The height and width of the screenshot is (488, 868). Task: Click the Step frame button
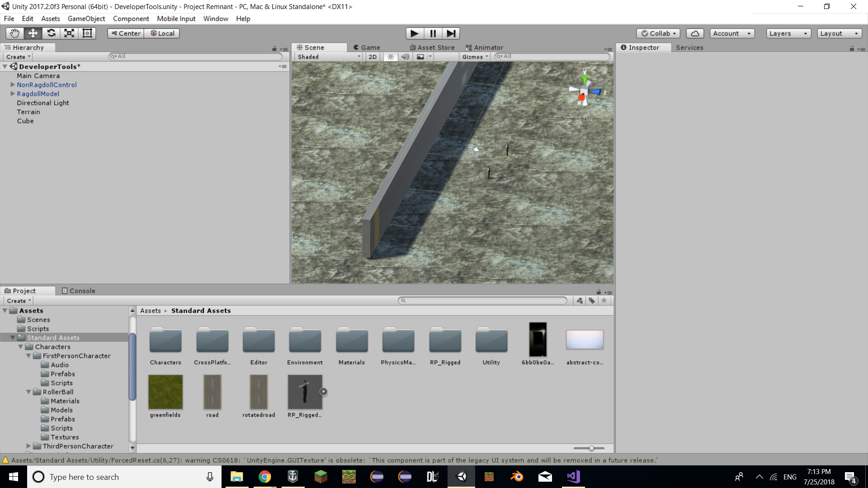(451, 33)
